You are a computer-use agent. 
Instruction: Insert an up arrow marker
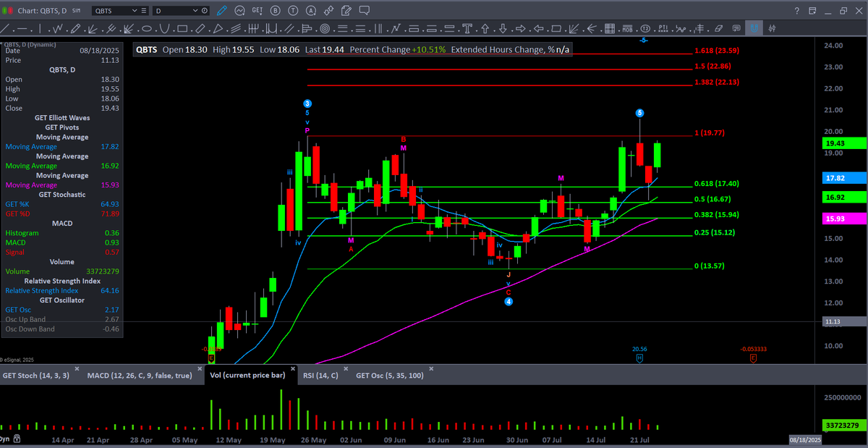click(485, 28)
